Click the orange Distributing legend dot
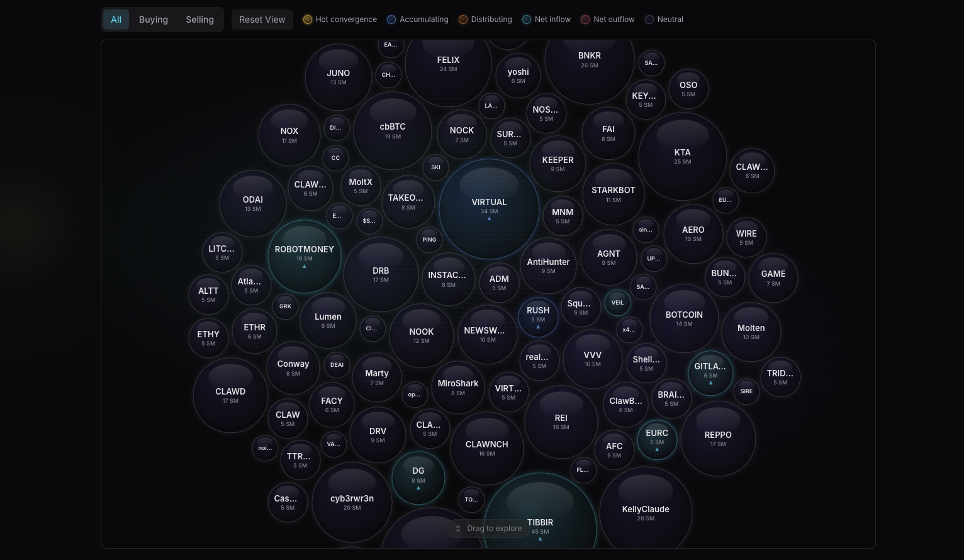 (x=463, y=20)
